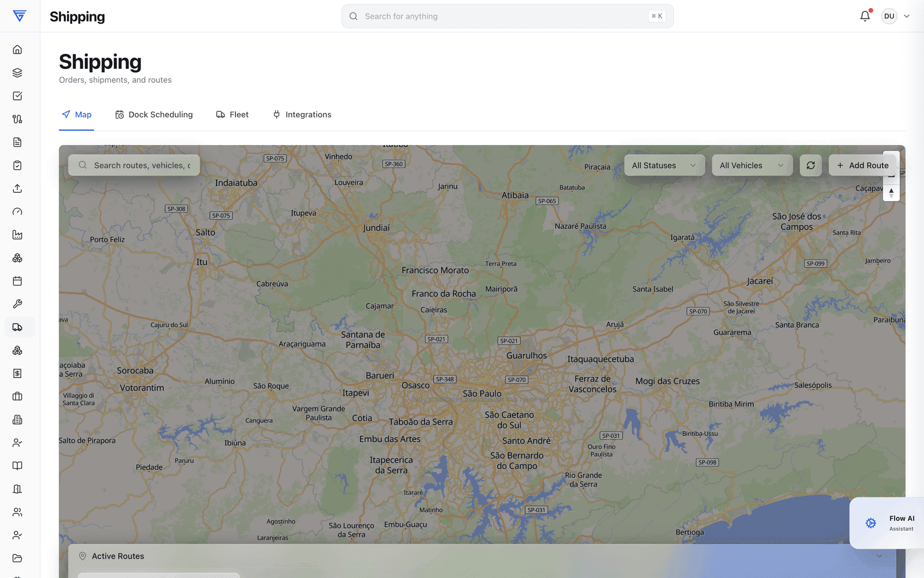This screenshot has width=924, height=578.
Task: Open the calendar icon in sidebar
Action: (17, 281)
